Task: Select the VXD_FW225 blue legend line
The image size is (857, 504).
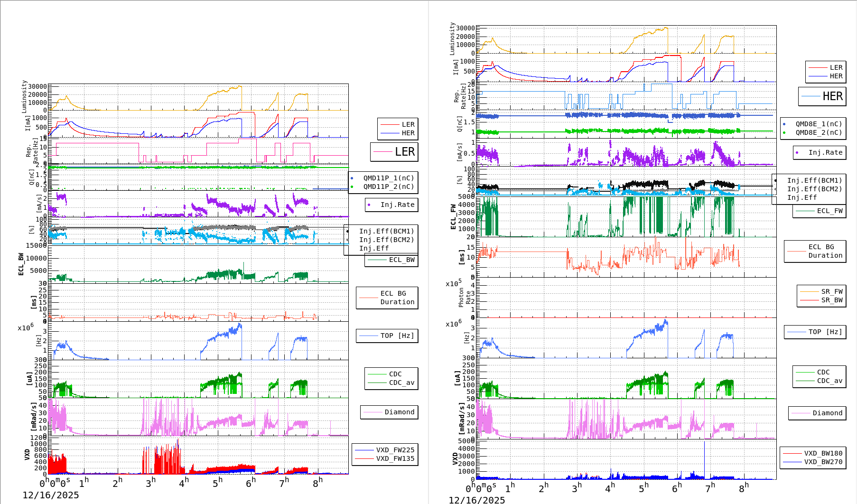Action: pyautogui.click(x=364, y=450)
